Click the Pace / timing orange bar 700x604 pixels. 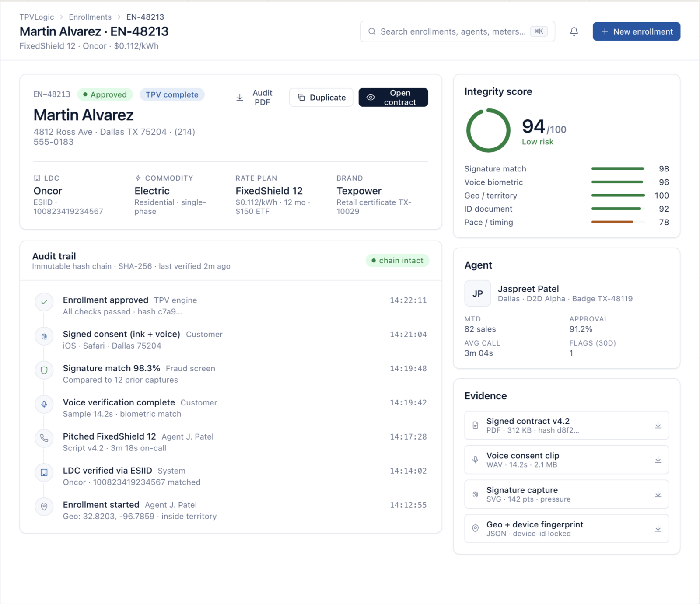click(x=612, y=222)
